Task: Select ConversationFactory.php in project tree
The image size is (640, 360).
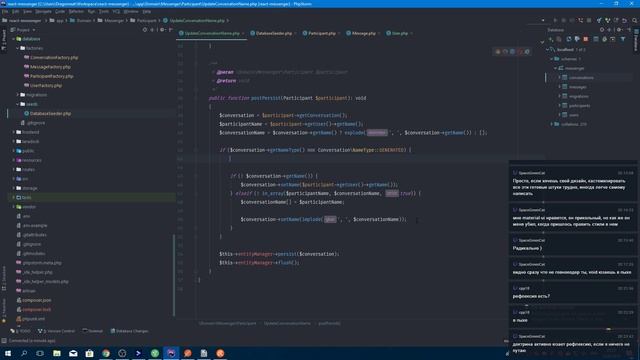Action: click(54, 58)
